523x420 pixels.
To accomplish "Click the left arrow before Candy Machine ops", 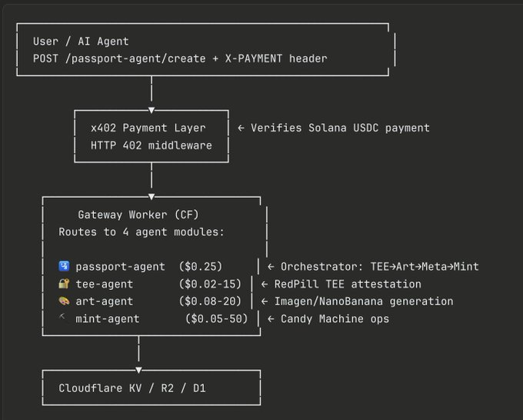I will (x=271, y=318).
